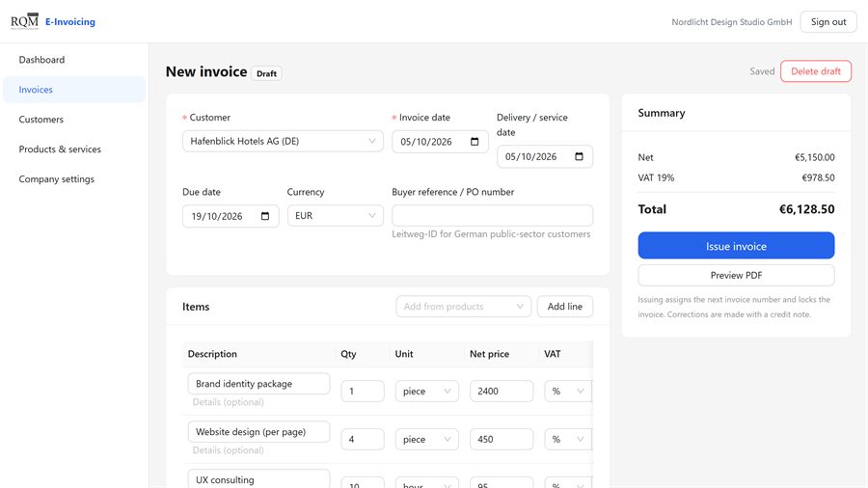868x488 pixels.
Task: Delete the invoice draft
Action: point(815,71)
